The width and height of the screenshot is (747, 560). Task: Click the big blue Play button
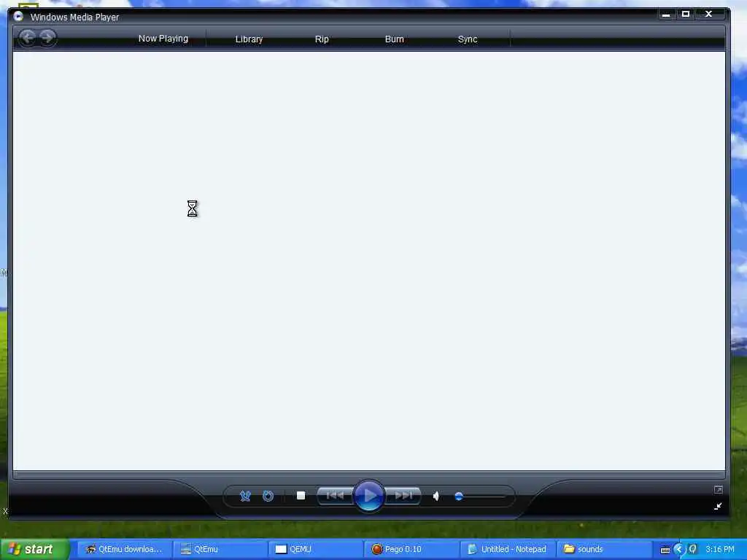pyautogui.click(x=368, y=496)
